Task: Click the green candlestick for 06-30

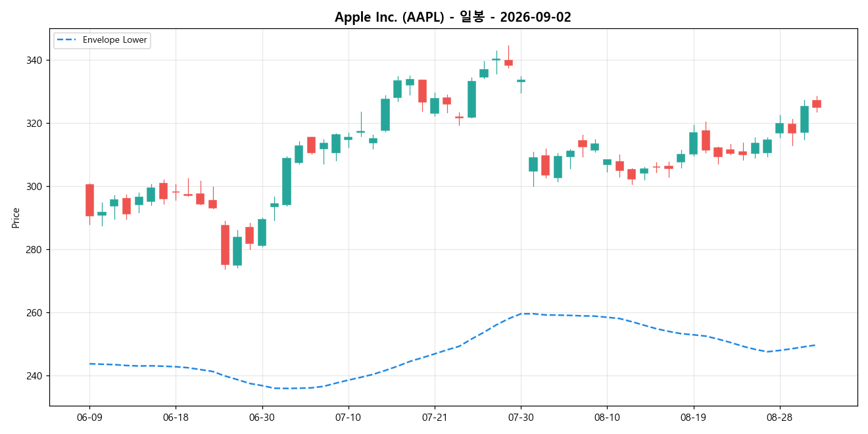Action: pyautogui.click(x=262, y=232)
